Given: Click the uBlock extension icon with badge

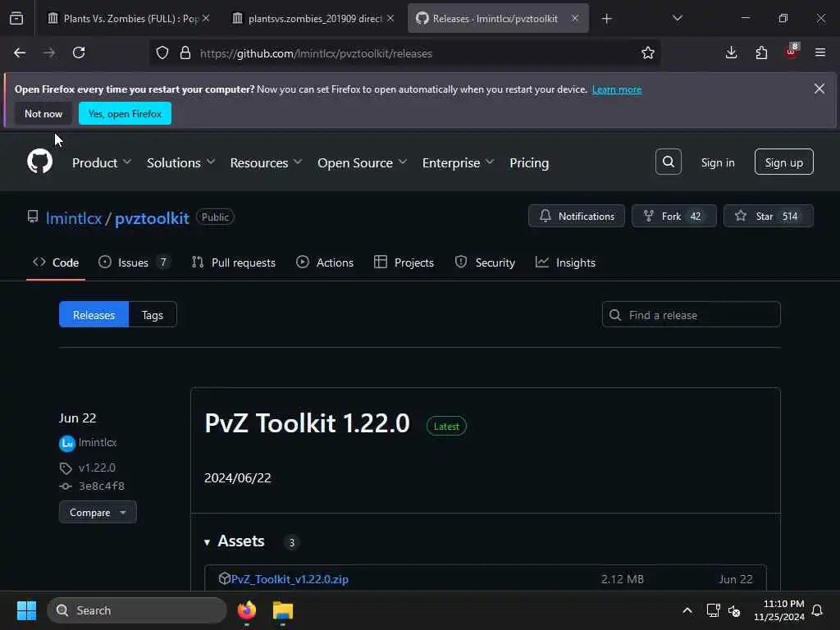Looking at the screenshot, I should [792, 52].
